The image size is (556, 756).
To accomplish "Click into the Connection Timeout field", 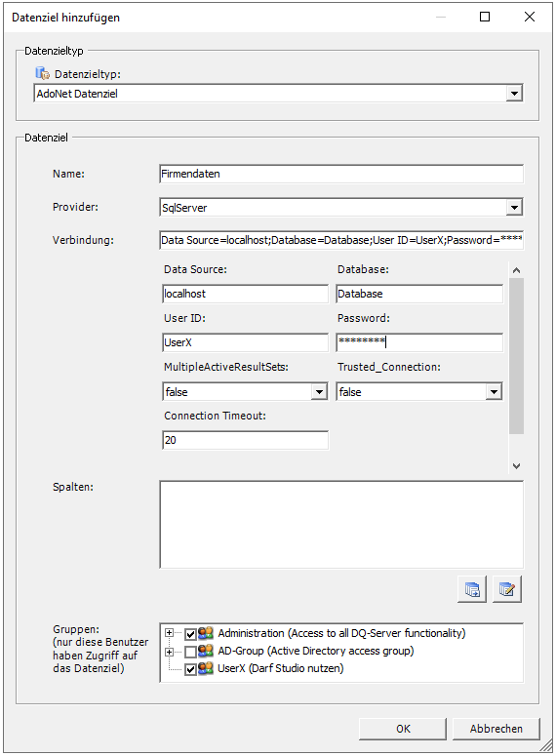I will coord(246,440).
